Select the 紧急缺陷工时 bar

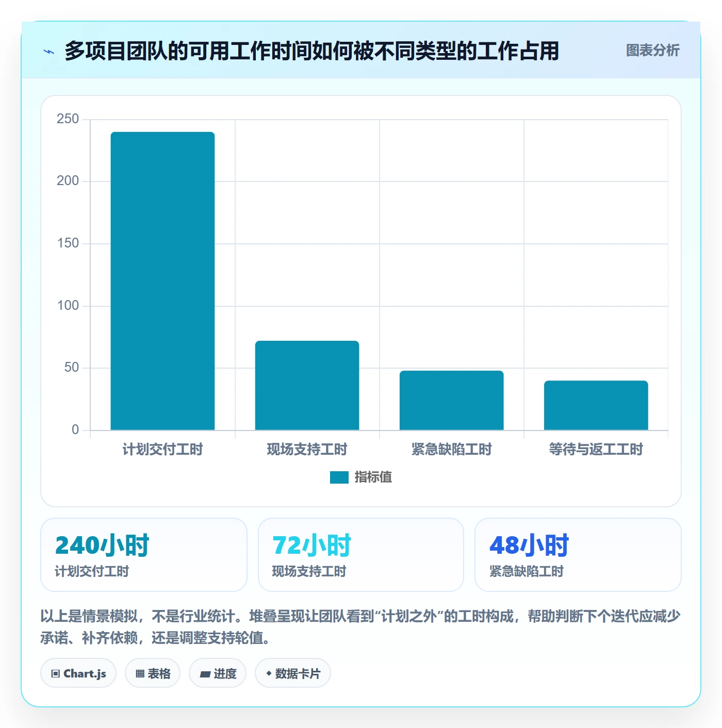(x=451, y=400)
